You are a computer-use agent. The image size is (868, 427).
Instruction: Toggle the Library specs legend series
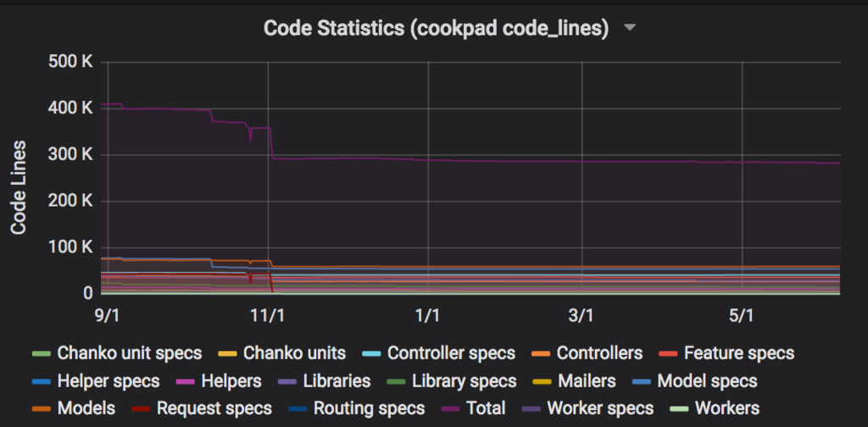[464, 381]
